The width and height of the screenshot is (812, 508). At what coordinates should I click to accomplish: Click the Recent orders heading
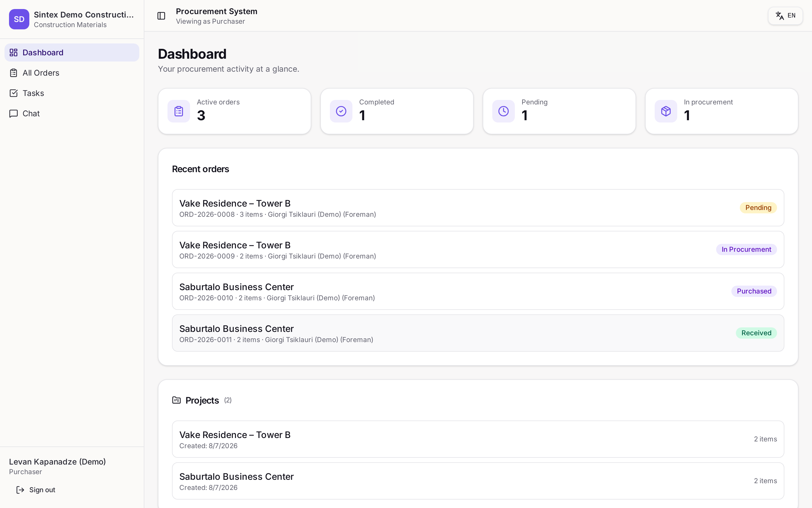point(200,169)
